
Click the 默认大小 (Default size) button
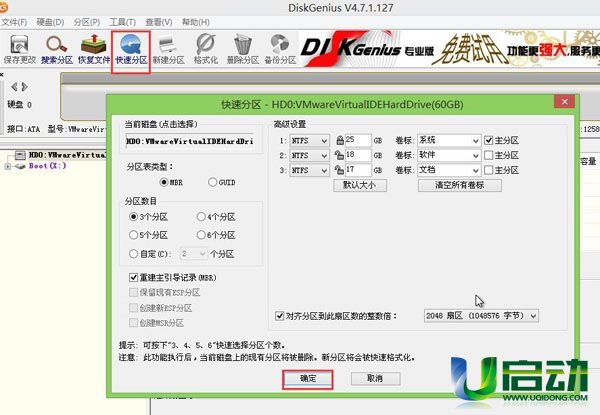[x=360, y=185]
